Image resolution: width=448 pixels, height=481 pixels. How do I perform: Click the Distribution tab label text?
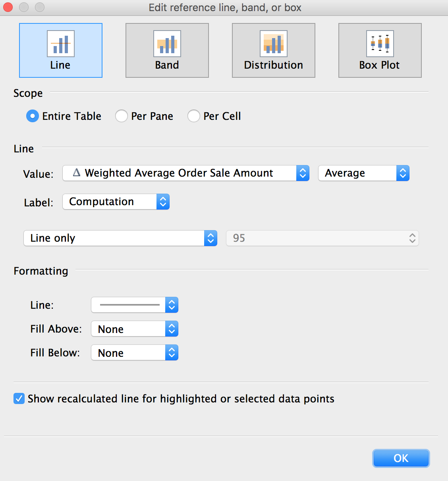click(273, 65)
